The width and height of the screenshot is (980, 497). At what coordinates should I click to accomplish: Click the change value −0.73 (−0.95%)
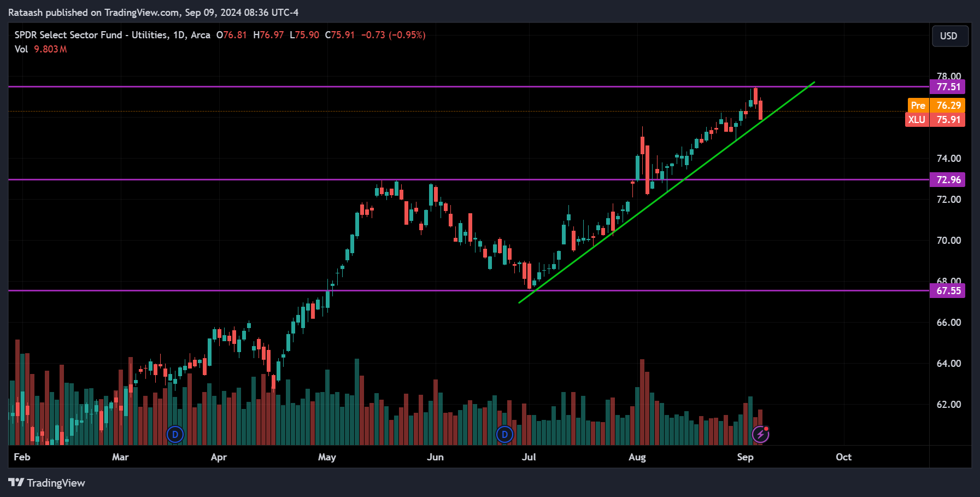click(x=393, y=35)
